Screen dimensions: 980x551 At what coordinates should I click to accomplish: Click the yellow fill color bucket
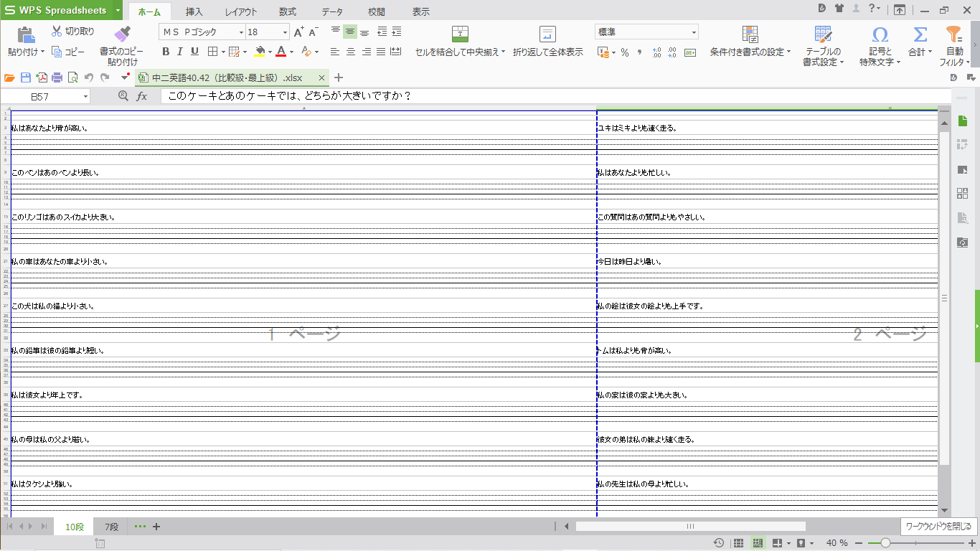[x=260, y=52]
